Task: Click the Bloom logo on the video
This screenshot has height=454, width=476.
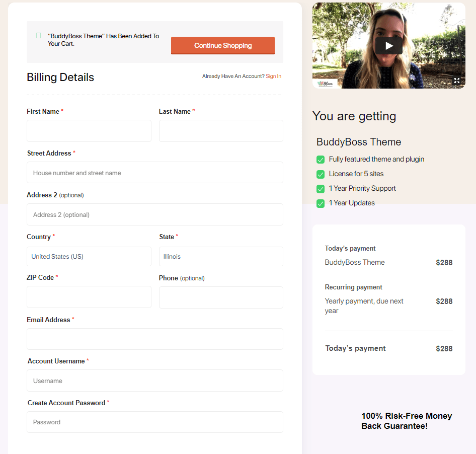Action: (x=325, y=83)
